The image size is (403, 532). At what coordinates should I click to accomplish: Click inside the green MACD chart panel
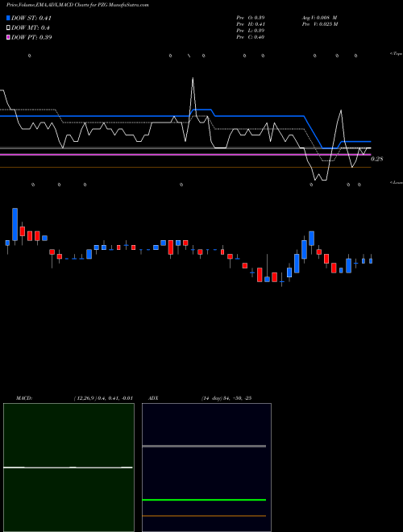[69, 468]
